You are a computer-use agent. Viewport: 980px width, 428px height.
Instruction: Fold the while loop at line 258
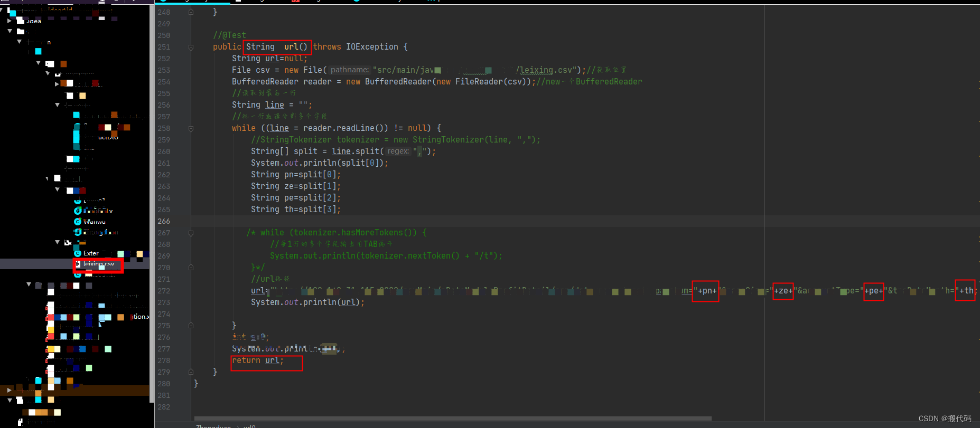(x=191, y=128)
